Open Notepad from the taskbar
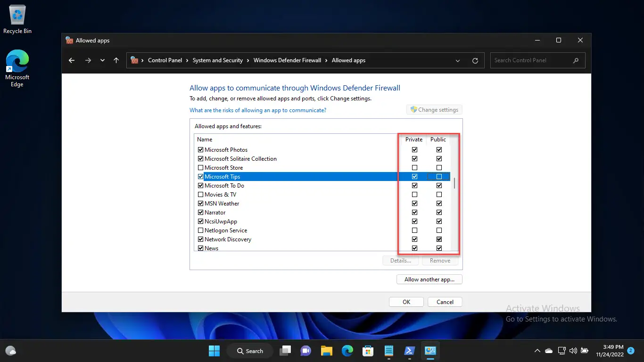This screenshot has width=644, height=362. pyautogui.click(x=388, y=351)
